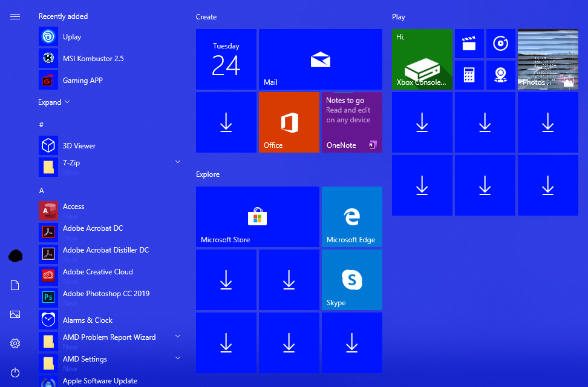Open the Gaming APP icon
588x387 pixels.
click(x=48, y=80)
